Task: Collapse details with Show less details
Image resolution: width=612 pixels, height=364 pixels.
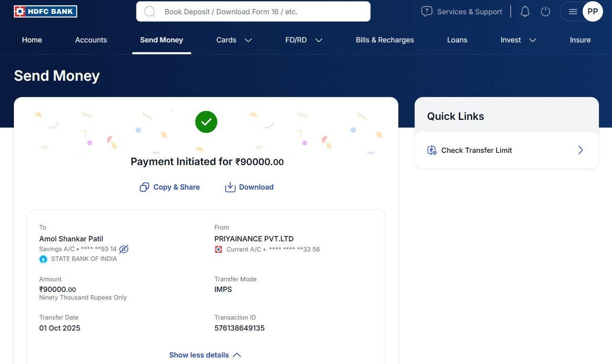Action: tap(205, 355)
